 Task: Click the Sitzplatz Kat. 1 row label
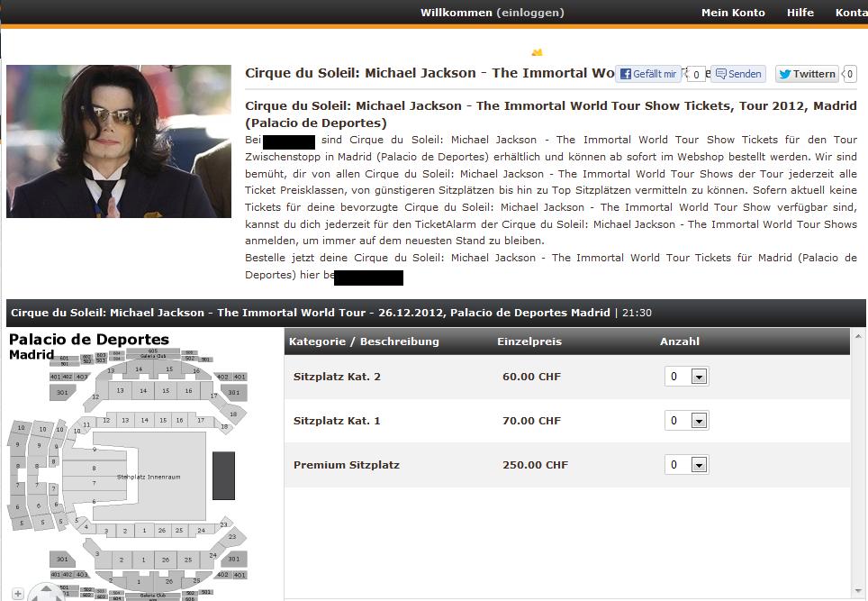(x=337, y=421)
